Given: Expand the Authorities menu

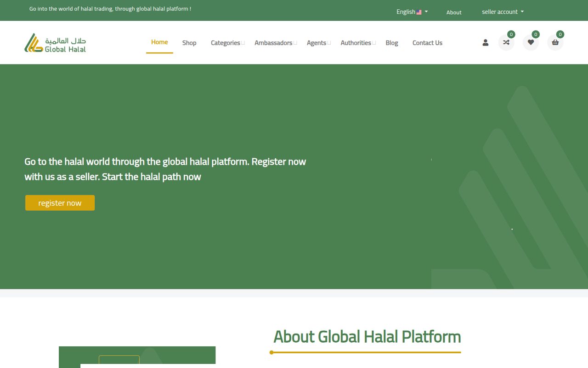Looking at the screenshot, I should [x=358, y=43].
